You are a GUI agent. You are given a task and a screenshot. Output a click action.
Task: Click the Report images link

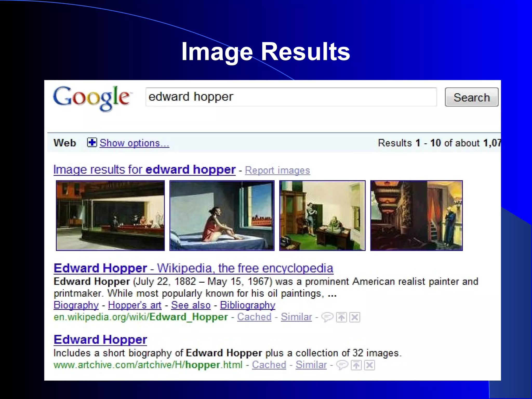(x=277, y=170)
